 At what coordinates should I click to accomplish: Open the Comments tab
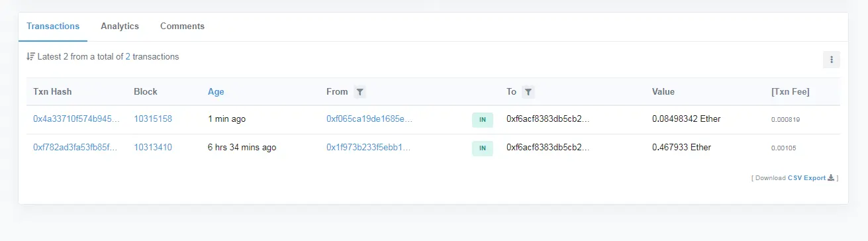[182, 26]
